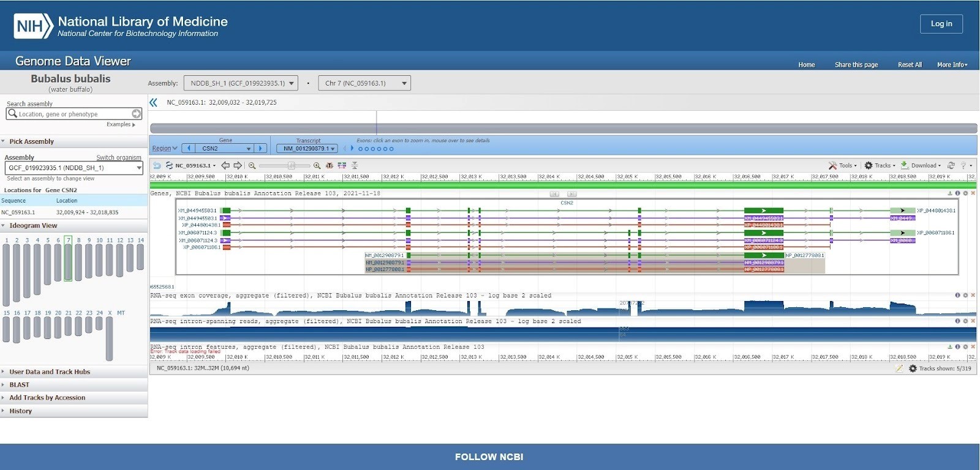Refresh the graphical view using reload icon
Screen dimensions: 980x470
[951, 166]
